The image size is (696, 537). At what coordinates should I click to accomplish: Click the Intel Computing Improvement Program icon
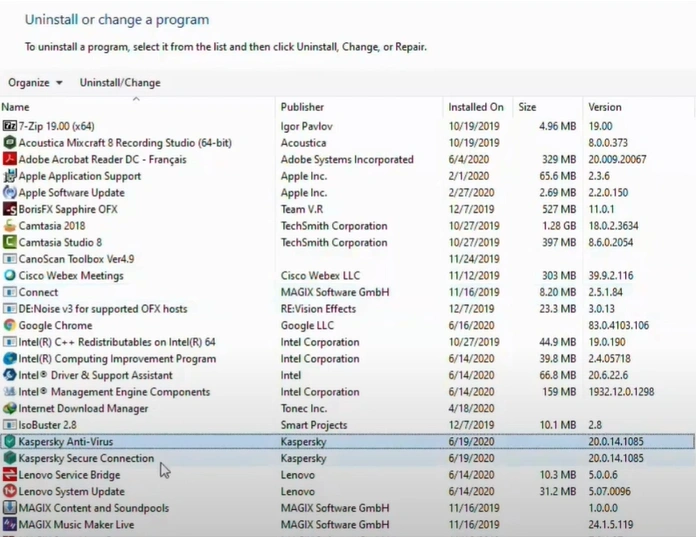9,359
